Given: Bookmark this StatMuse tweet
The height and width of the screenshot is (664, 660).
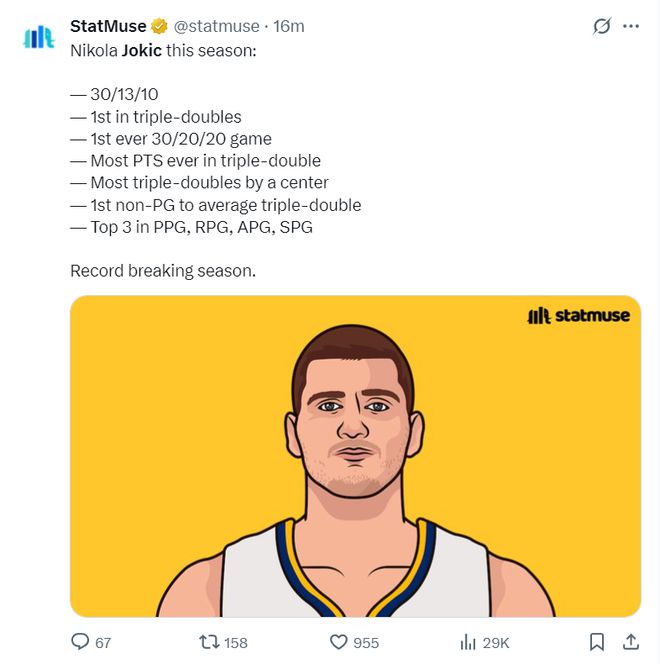Looking at the screenshot, I should click(596, 642).
